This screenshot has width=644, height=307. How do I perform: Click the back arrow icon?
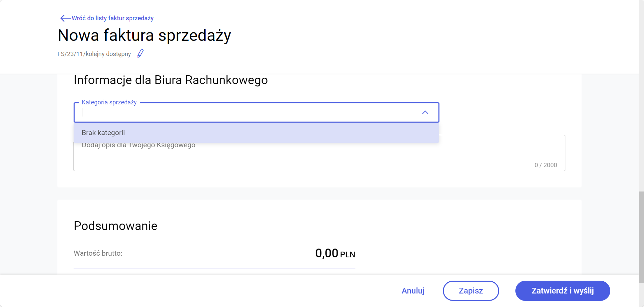click(x=65, y=18)
